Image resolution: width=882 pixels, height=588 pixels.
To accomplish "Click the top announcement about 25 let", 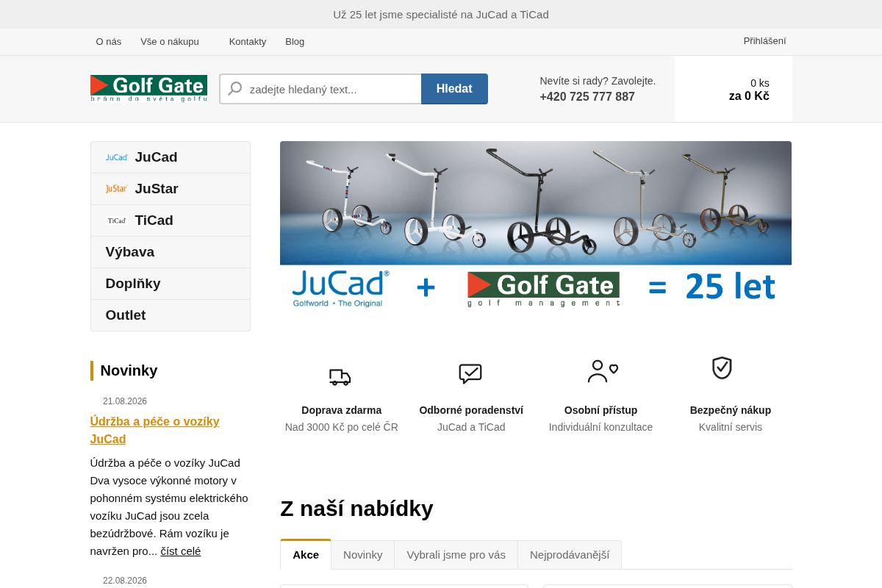I will [441, 14].
